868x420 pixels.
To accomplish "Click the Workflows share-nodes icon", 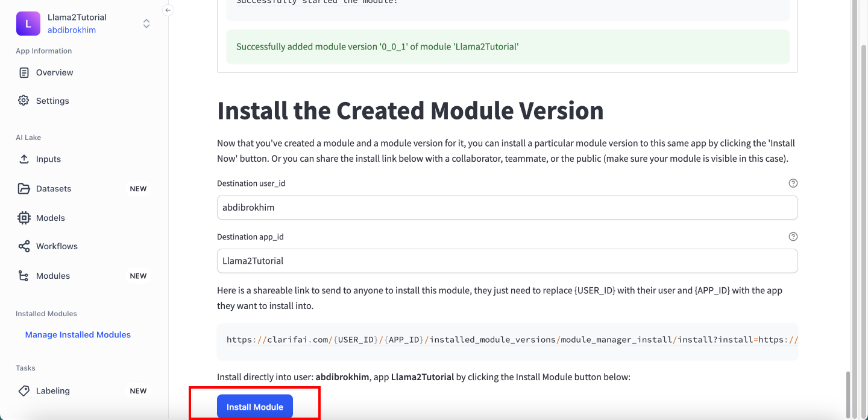I will 24,246.
